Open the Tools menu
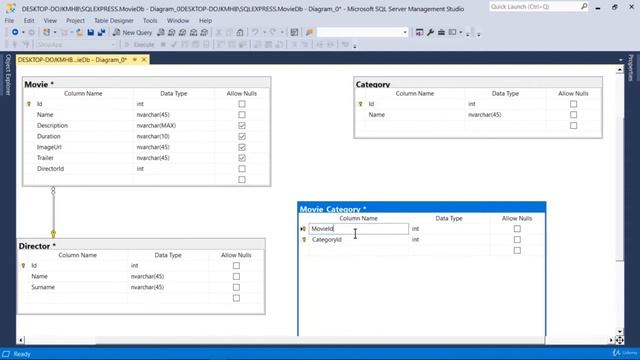640x360 pixels. [x=150, y=20]
